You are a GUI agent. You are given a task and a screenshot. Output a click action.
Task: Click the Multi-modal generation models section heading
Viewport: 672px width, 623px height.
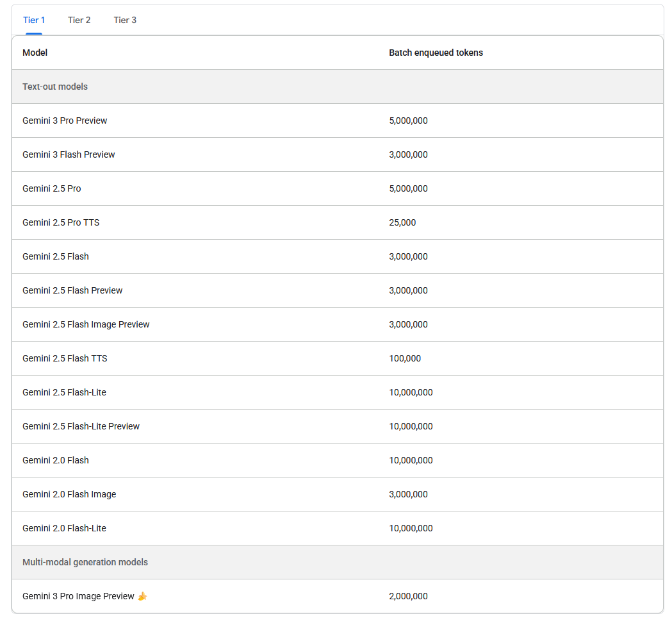click(85, 562)
